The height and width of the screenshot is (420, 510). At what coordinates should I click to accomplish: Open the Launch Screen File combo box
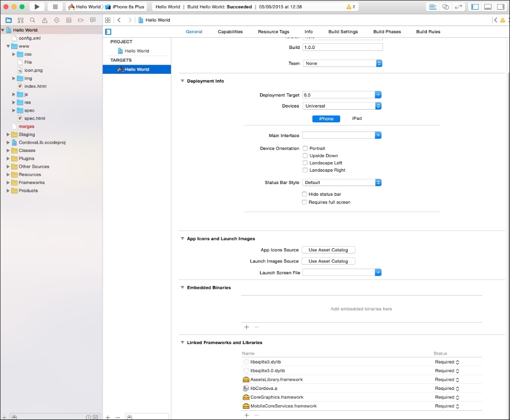tap(378, 272)
